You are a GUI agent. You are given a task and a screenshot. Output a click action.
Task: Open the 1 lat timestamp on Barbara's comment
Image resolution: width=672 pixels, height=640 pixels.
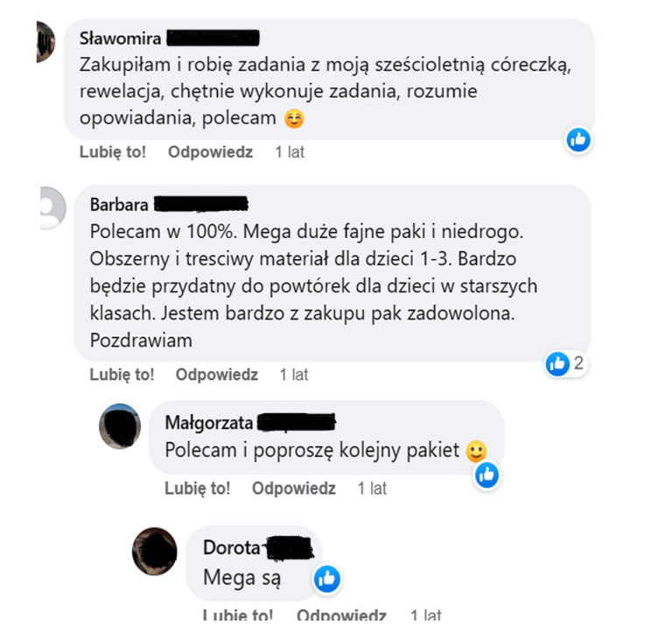click(x=294, y=375)
